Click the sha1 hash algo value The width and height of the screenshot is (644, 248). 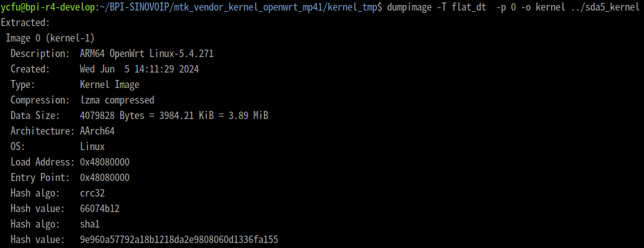(90, 224)
